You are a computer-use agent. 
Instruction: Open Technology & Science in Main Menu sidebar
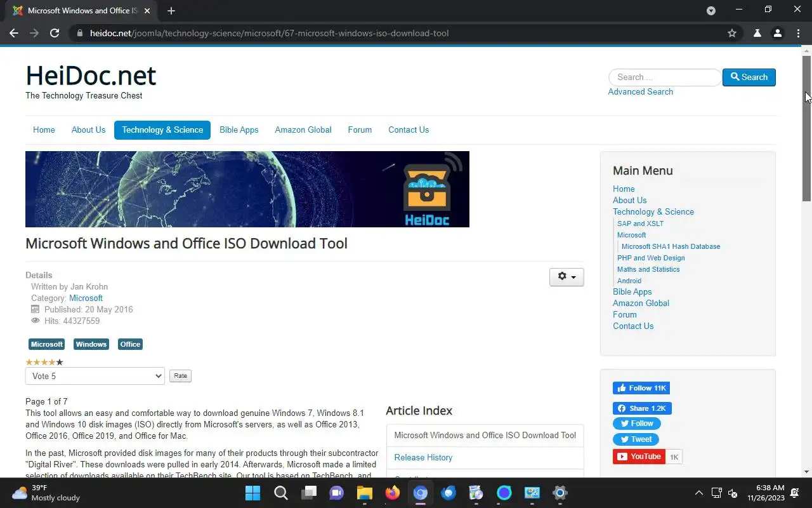653,211
